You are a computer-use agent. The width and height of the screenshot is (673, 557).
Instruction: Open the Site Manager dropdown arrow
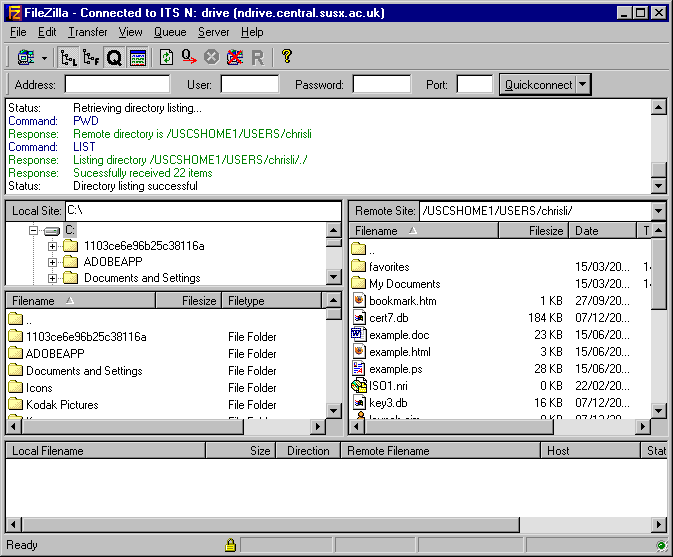tap(44, 58)
